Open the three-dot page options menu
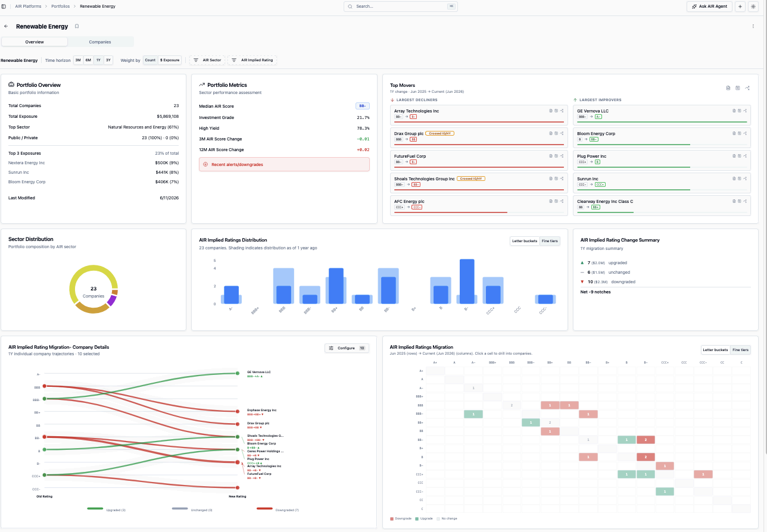The image size is (767, 532). click(753, 26)
